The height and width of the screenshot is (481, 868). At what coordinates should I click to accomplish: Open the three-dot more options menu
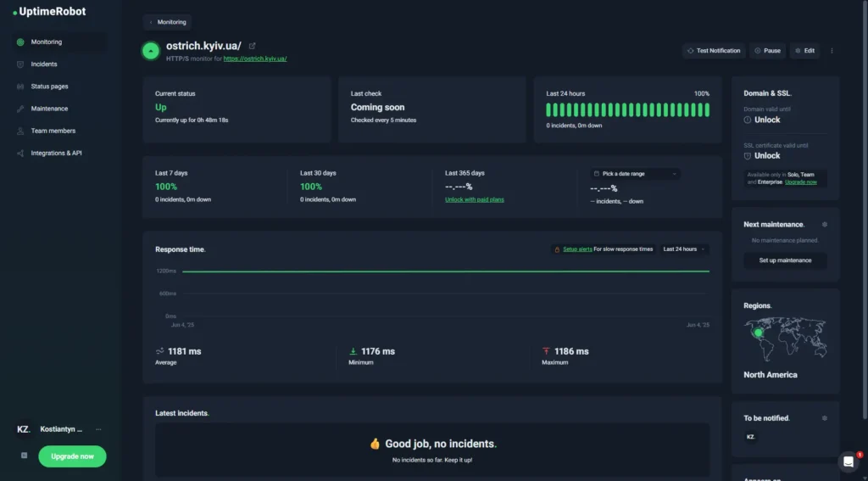tap(832, 50)
